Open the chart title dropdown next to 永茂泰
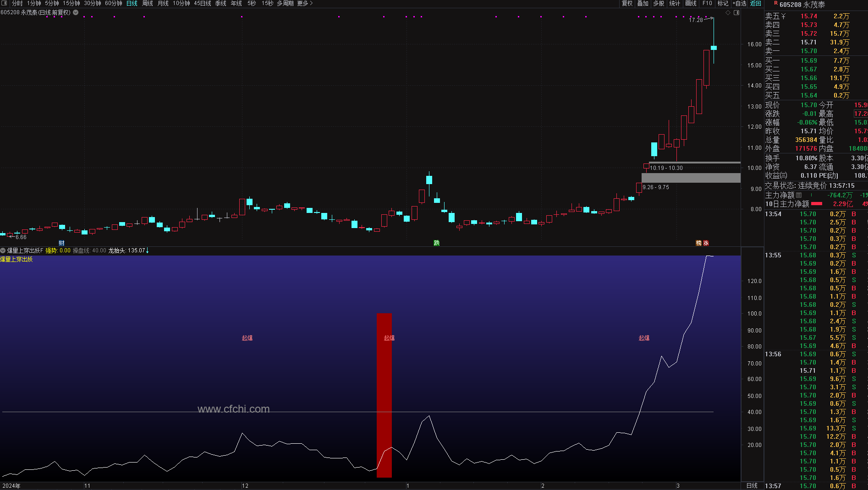Screen dimensions: 868x490 click(x=76, y=12)
